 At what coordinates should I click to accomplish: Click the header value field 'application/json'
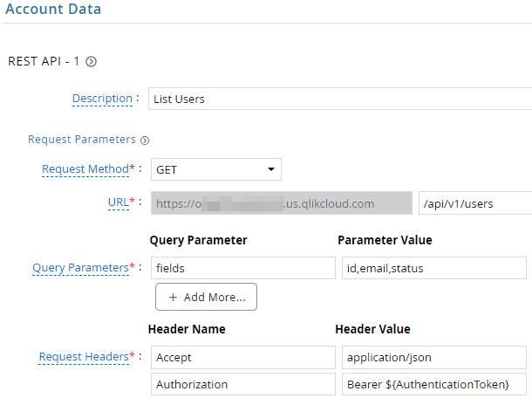(434, 357)
